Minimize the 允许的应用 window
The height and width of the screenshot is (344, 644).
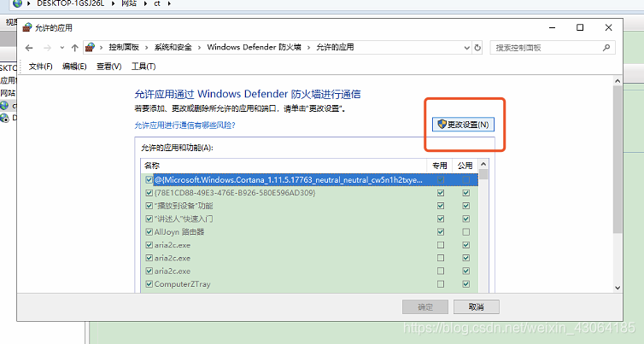(x=552, y=27)
